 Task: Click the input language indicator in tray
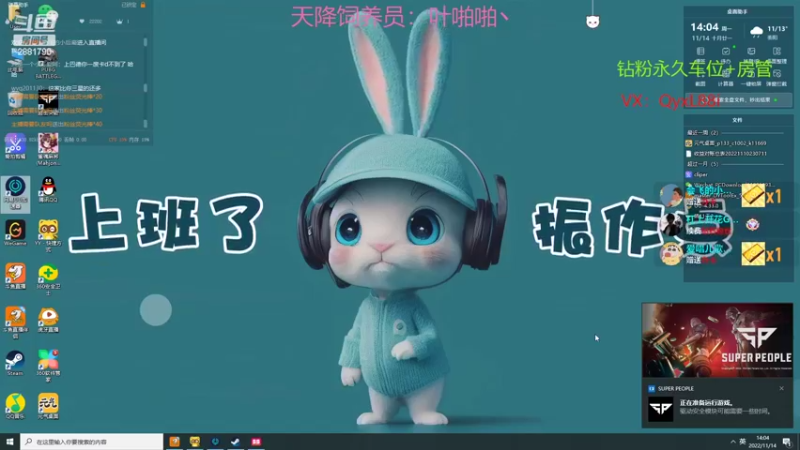[x=742, y=441]
